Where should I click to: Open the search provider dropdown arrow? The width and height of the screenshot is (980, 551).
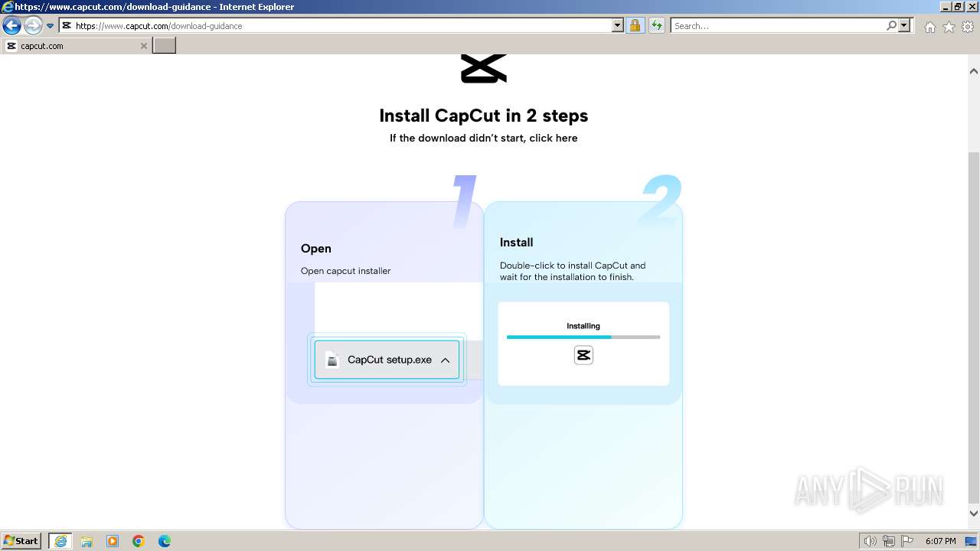(904, 26)
